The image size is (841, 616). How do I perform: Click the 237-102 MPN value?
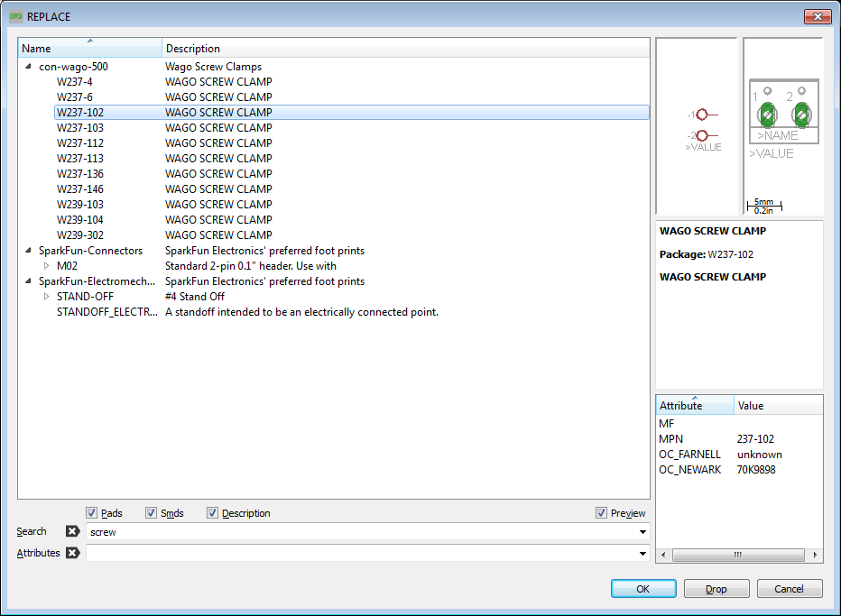point(755,439)
